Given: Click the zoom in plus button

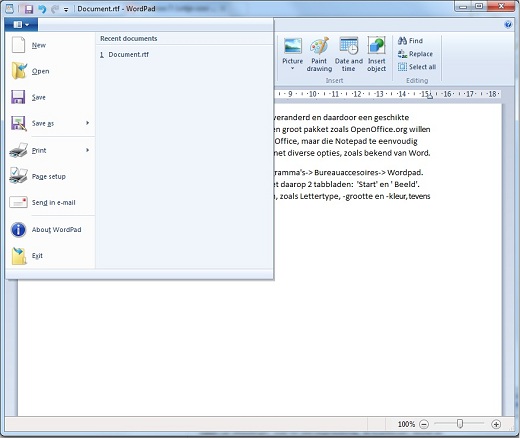Looking at the screenshot, I should click(496, 424).
